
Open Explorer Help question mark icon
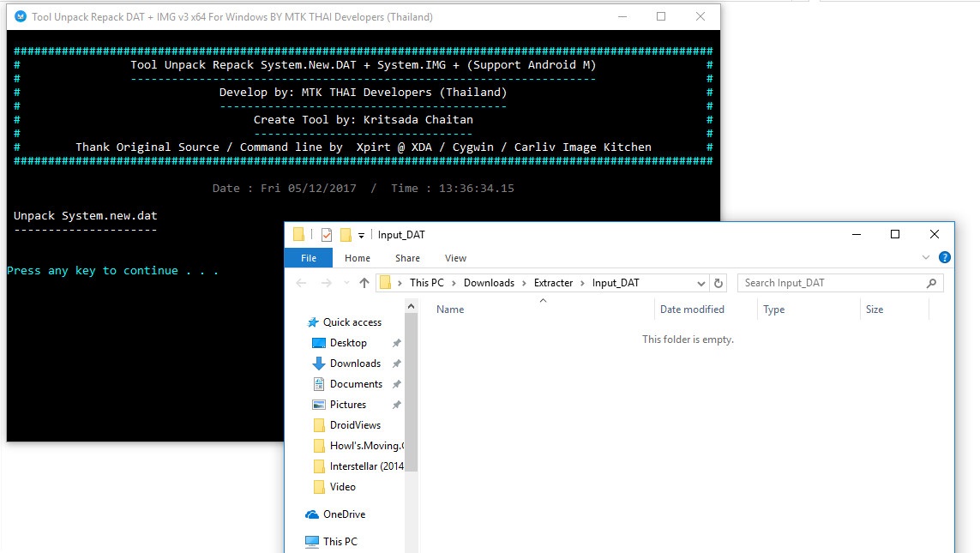click(944, 257)
